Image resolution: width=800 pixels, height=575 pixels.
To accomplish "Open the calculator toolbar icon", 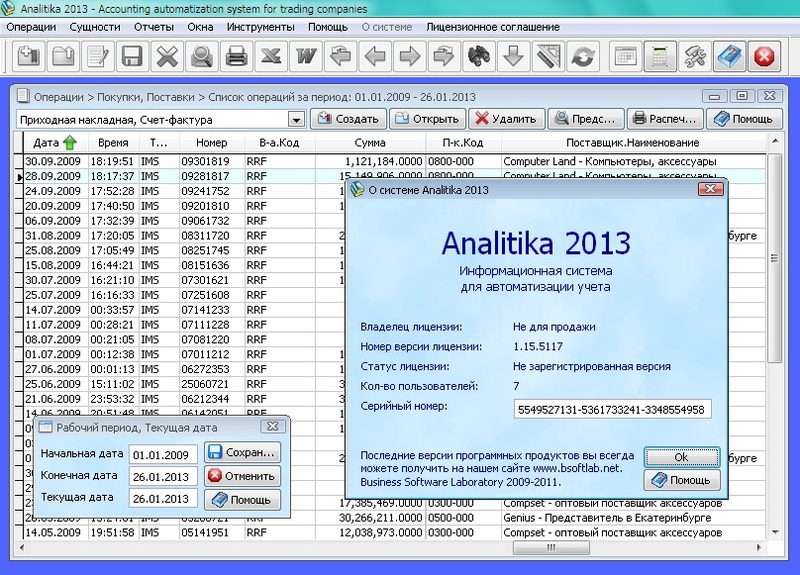I will pos(660,56).
